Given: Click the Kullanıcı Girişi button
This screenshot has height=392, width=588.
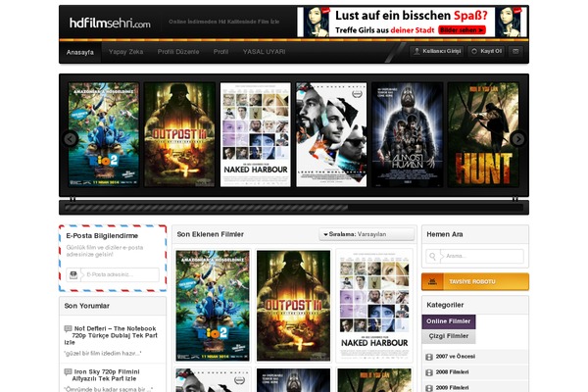Looking at the screenshot, I should 437,51.
